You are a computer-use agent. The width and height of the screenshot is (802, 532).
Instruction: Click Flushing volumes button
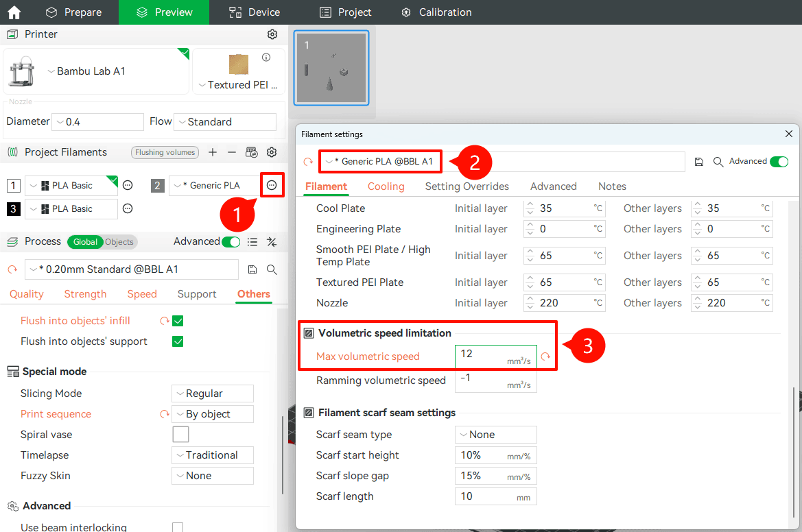click(165, 152)
